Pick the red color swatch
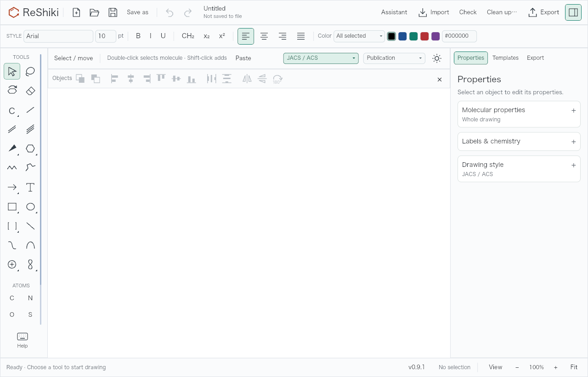588x377 pixels. pos(424,36)
